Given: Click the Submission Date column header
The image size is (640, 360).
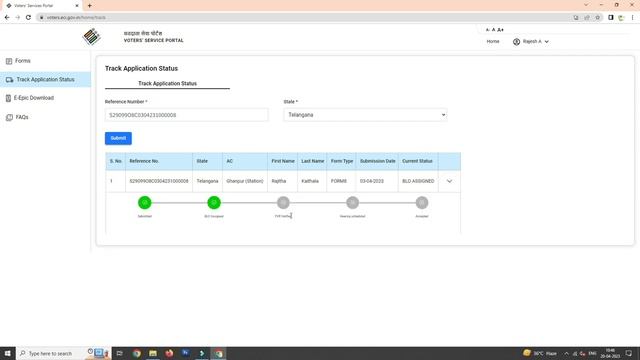Looking at the screenshot, I should (378, 161).
